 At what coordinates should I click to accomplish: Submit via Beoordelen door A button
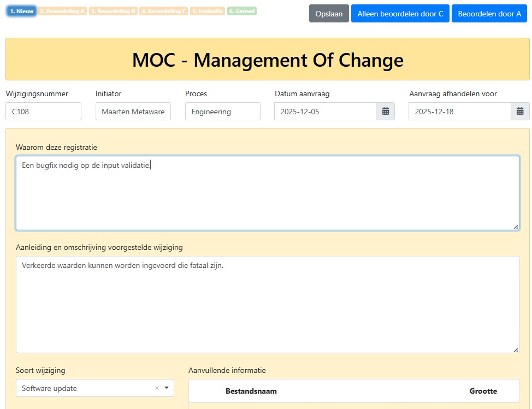pyautogui.click(x=489, y=14)
